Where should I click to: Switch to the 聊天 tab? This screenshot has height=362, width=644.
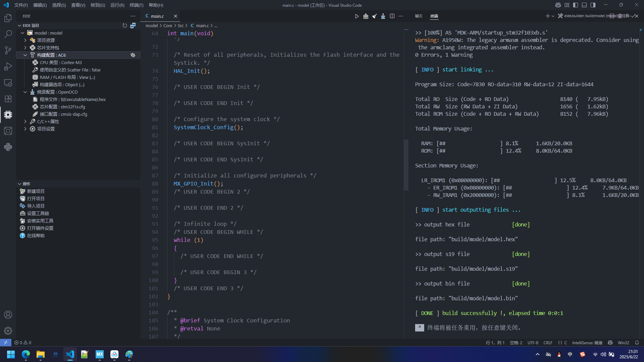click(x=418, y=16)
